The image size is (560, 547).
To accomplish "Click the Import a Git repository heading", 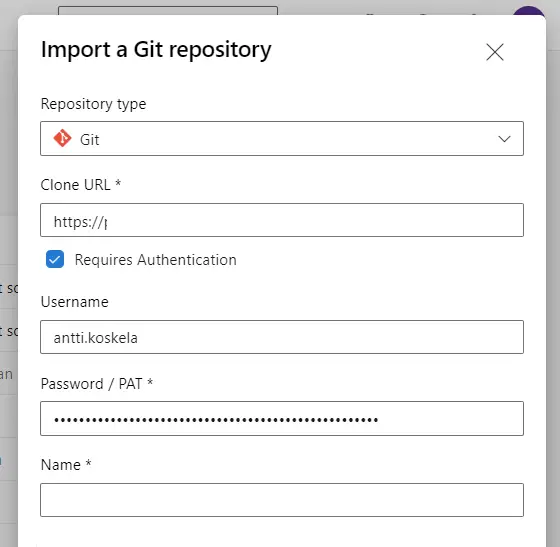I will coord(156,50).
